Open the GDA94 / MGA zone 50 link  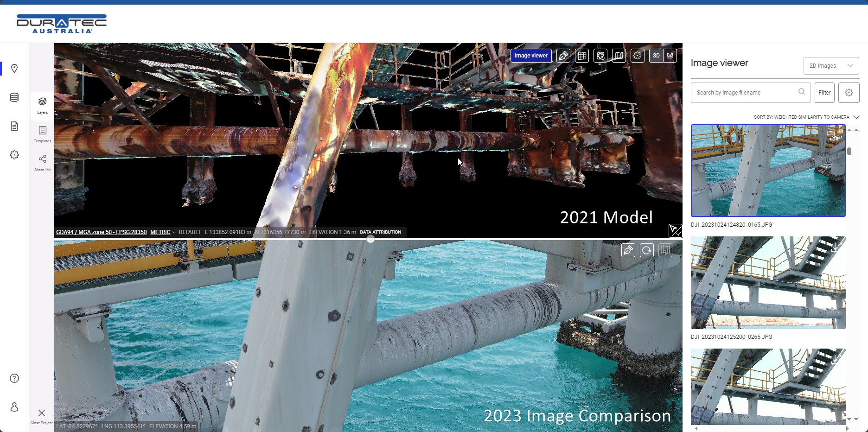click(101, 232)
